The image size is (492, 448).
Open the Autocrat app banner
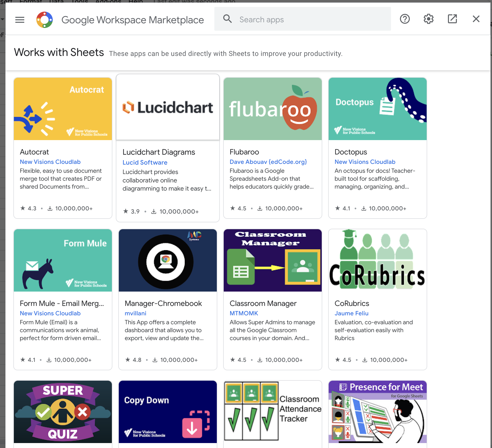[63, 109]
